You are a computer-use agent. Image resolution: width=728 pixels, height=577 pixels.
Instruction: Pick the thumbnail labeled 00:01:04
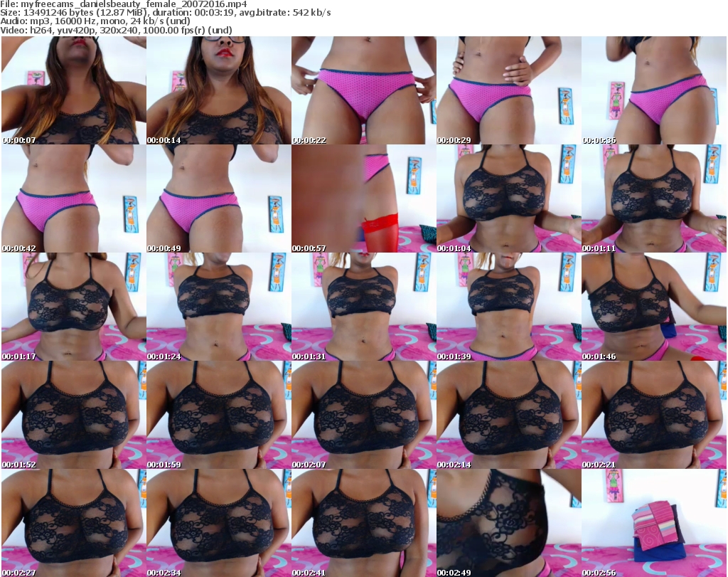pos(508,198)
